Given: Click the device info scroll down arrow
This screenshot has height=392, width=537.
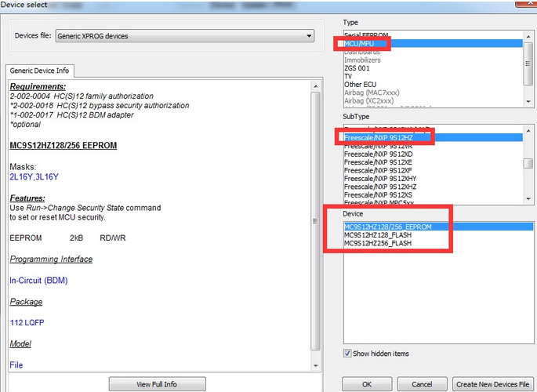Looking at the screenshot, I should click(315, 366).
